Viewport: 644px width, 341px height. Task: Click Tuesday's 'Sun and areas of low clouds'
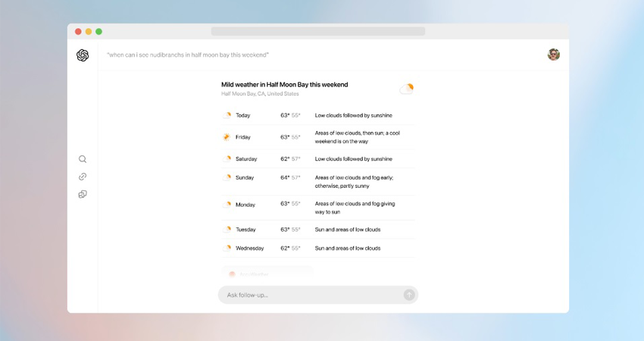pyautogui.click(x=348, y=230)
